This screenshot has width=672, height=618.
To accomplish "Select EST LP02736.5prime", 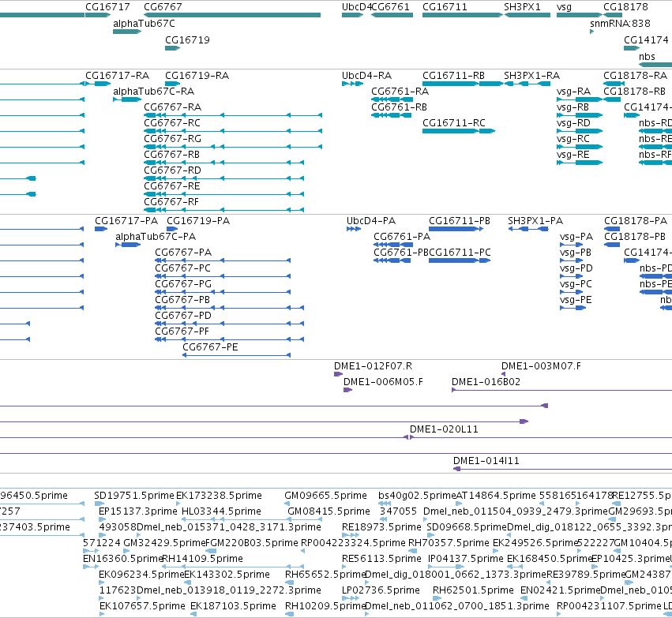I will click(x=381, y=591).
